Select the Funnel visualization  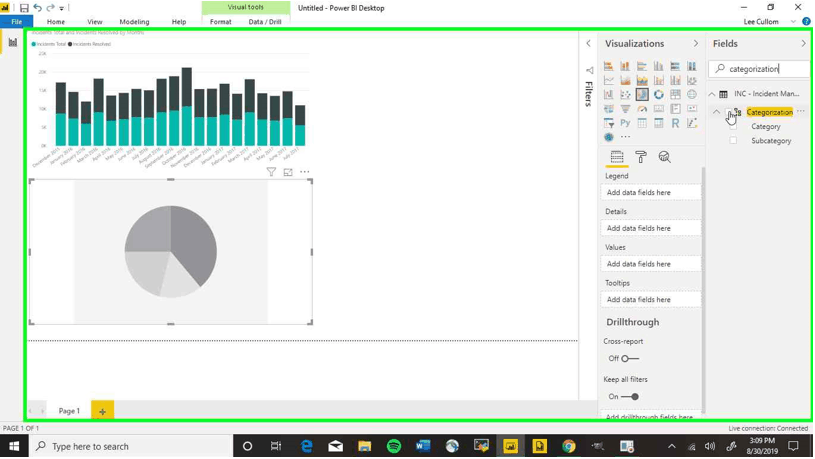click(x=625, y=109)
